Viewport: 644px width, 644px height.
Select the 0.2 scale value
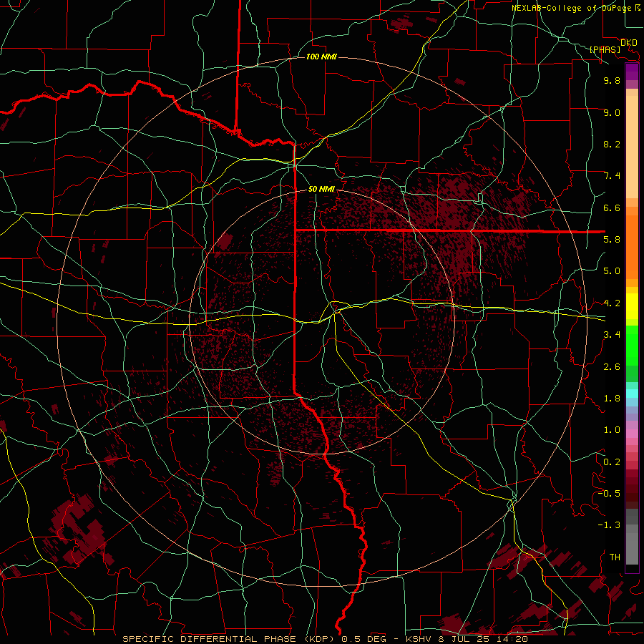pos(612,462)
